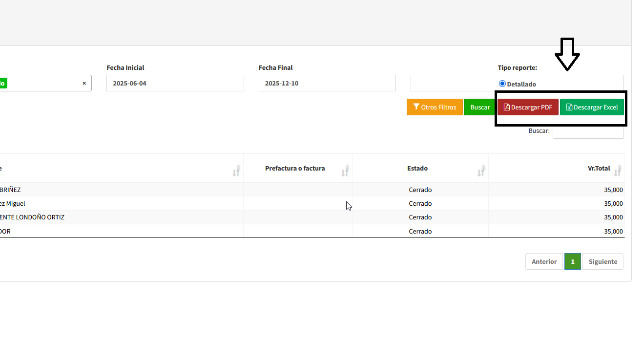Remove selected tag with the × icon
The width and height of the screenshot is (644, 344).
(x=84, y=83)
